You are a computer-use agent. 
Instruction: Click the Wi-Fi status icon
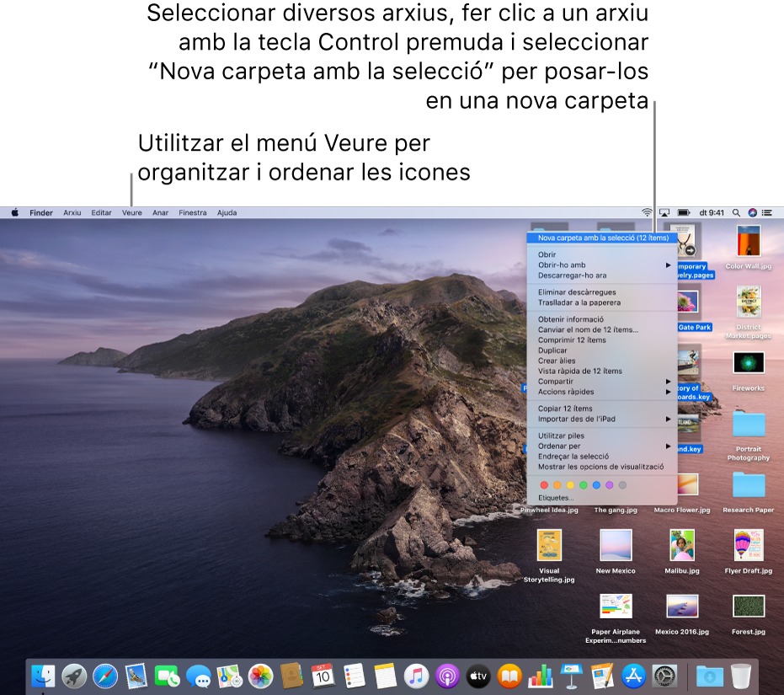(x=647, y=212)
